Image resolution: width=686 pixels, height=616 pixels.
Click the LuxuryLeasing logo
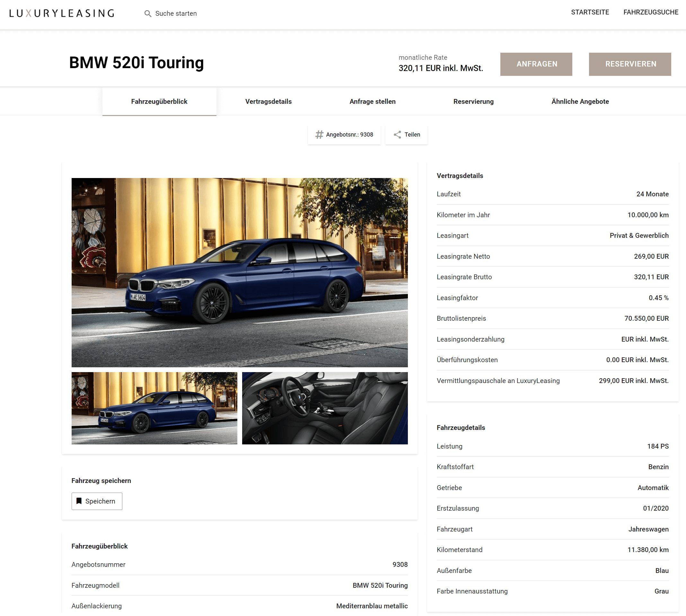[62, 13]
